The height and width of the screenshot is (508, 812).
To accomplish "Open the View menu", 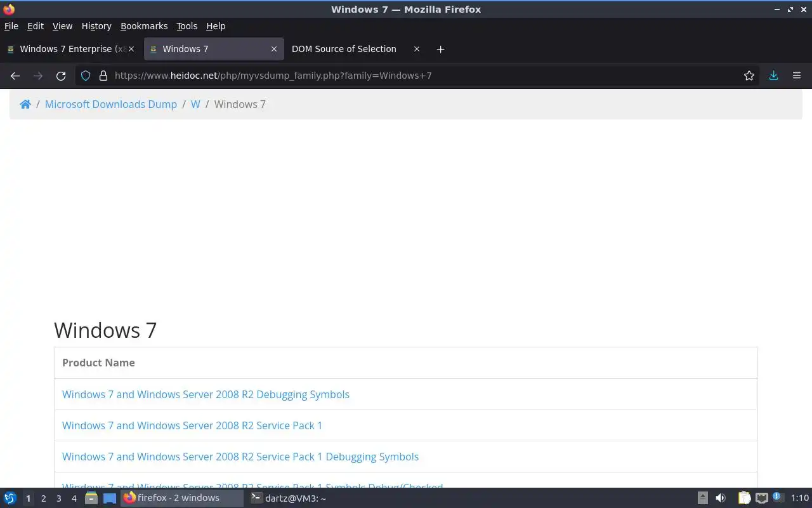I will (62, 26).
